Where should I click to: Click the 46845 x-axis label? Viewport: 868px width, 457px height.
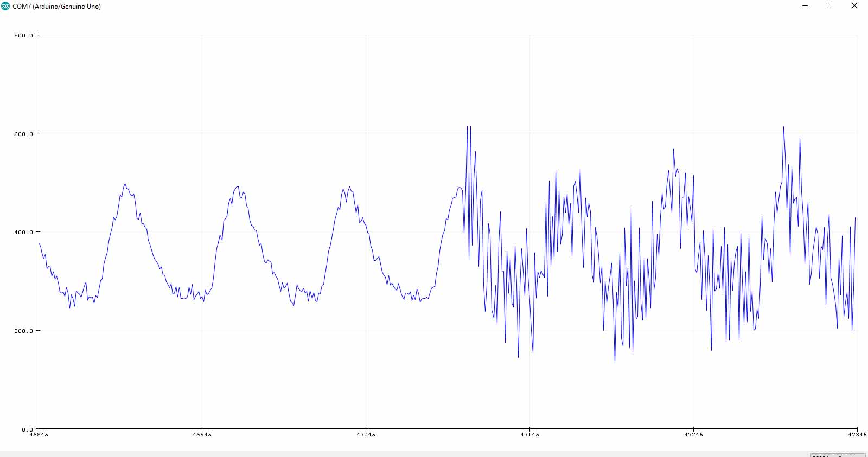(39, 435)
